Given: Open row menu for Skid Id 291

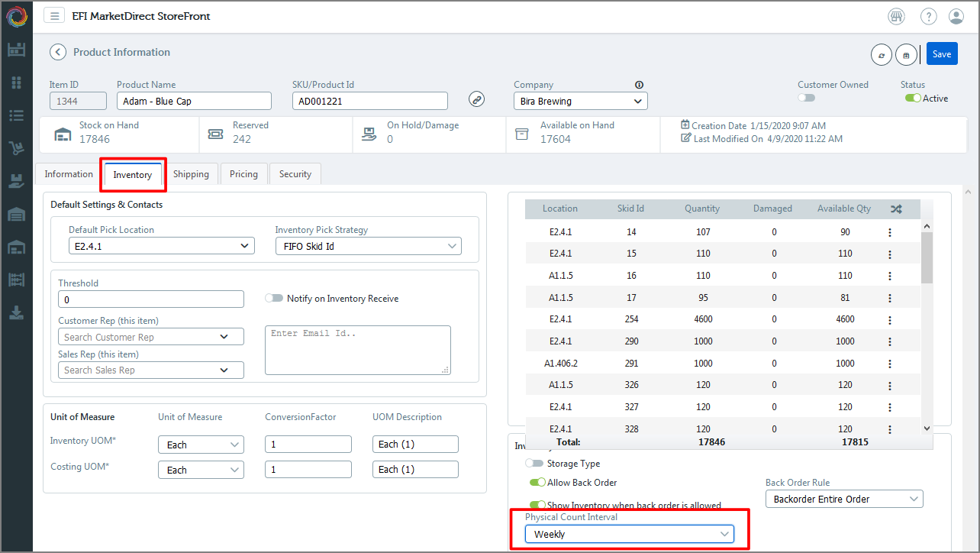Looking at the screenshot, I should [x=890, y=364].
